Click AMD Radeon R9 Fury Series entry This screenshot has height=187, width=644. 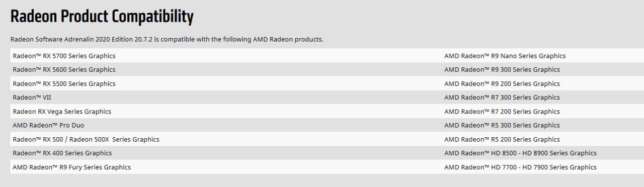click(71, 167)
